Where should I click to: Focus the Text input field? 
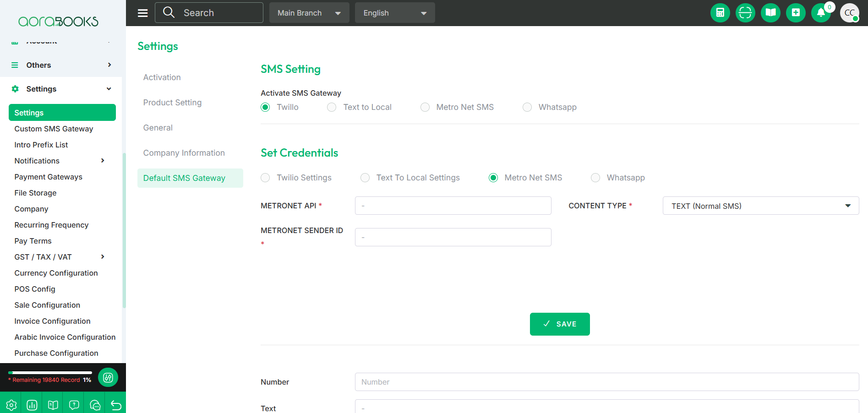coord(607,406)
